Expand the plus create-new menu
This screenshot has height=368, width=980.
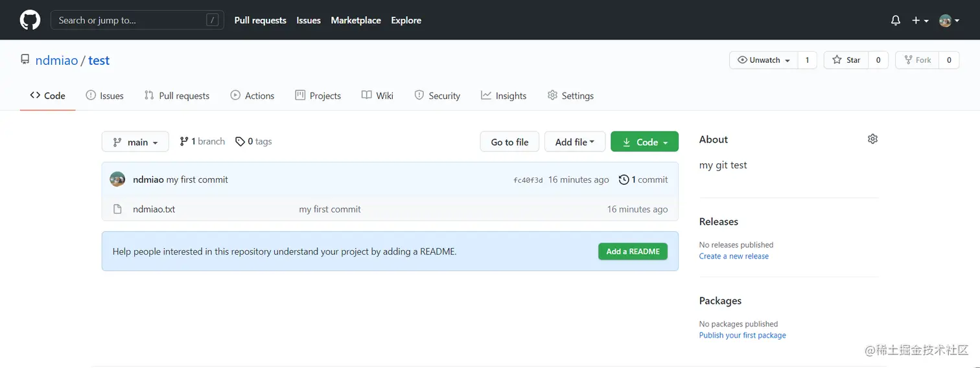click(x=920, y=20)
